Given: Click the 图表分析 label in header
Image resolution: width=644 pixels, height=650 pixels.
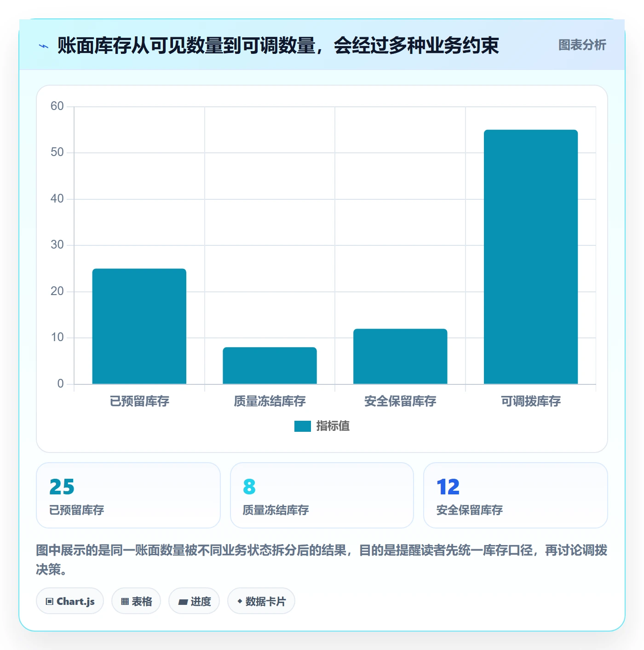Looking at the screenshot, I should (582, 45).
